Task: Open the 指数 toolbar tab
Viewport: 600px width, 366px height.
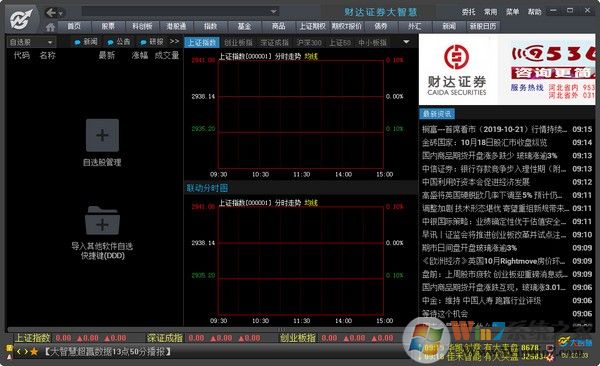Action: (x=210, y=26)
